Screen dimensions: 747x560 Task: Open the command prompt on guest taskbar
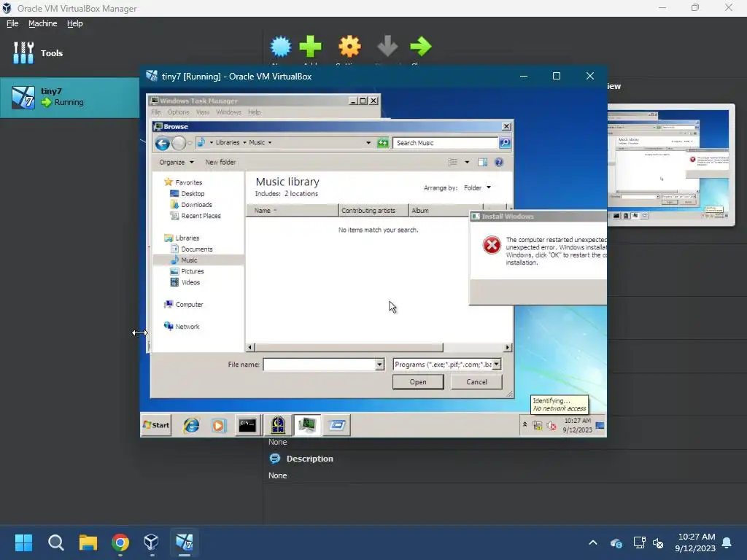[247, 425]
